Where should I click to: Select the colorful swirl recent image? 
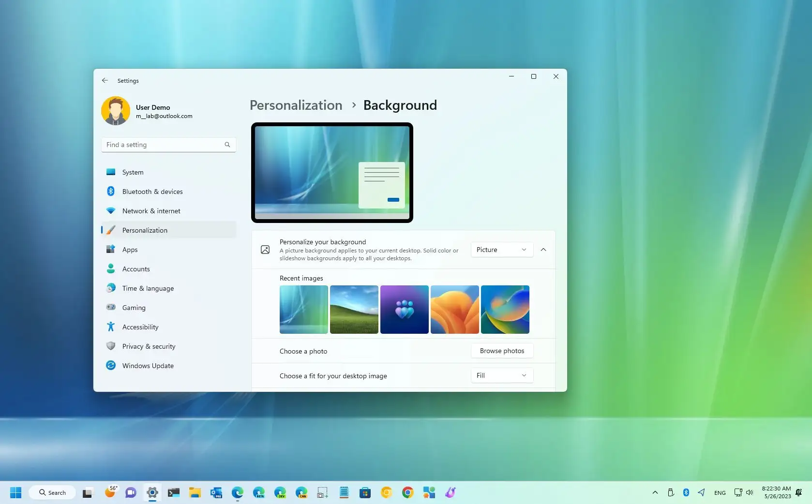pos(505,310)
